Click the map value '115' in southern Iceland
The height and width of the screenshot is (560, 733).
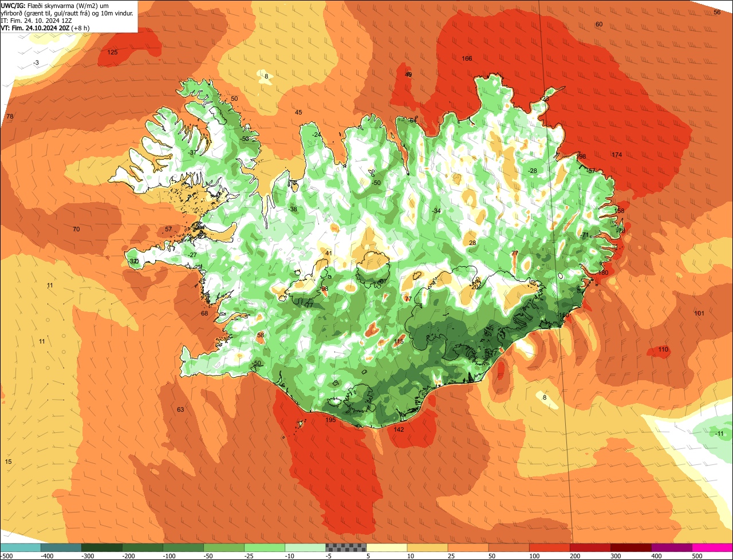click(x=399, y=341)
